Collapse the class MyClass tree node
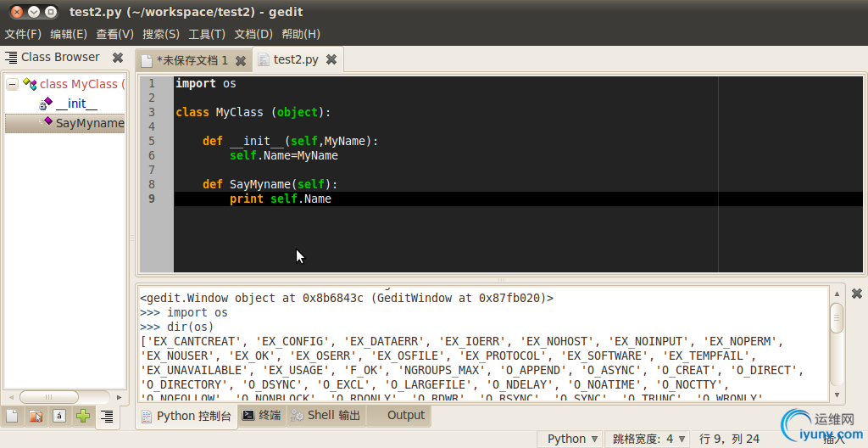The image size is (868, 448). pyautogui.click(x=12, y=84)
